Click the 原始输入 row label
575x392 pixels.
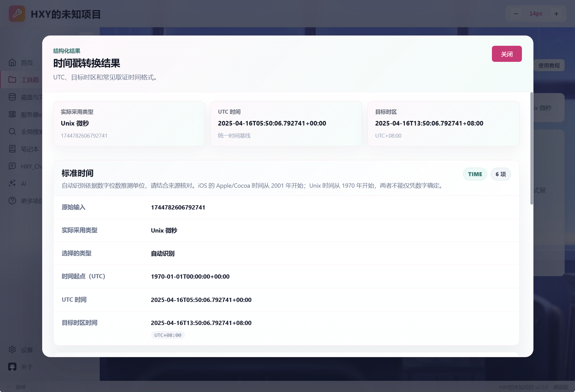[x=73, y=207]
